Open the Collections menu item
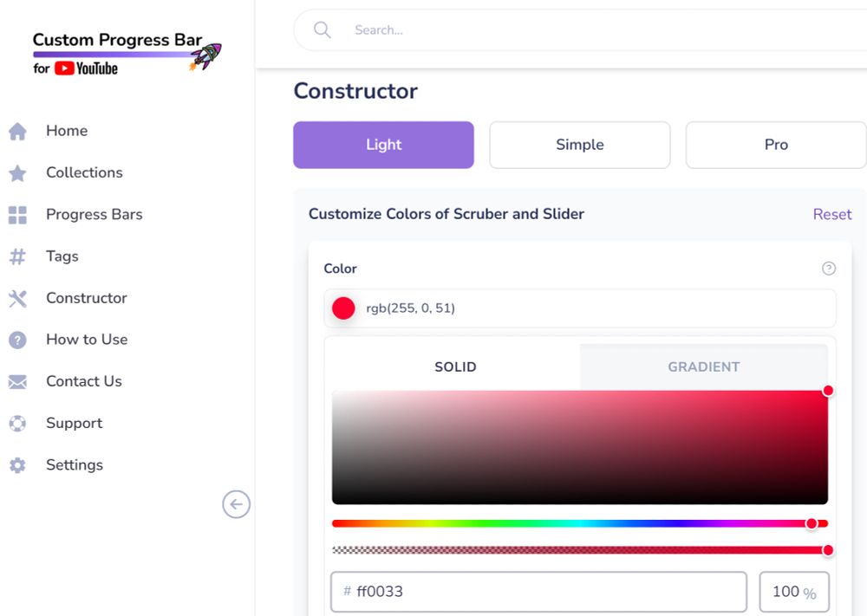The height and width of the screenshot is (616, 867). point(84,173)
